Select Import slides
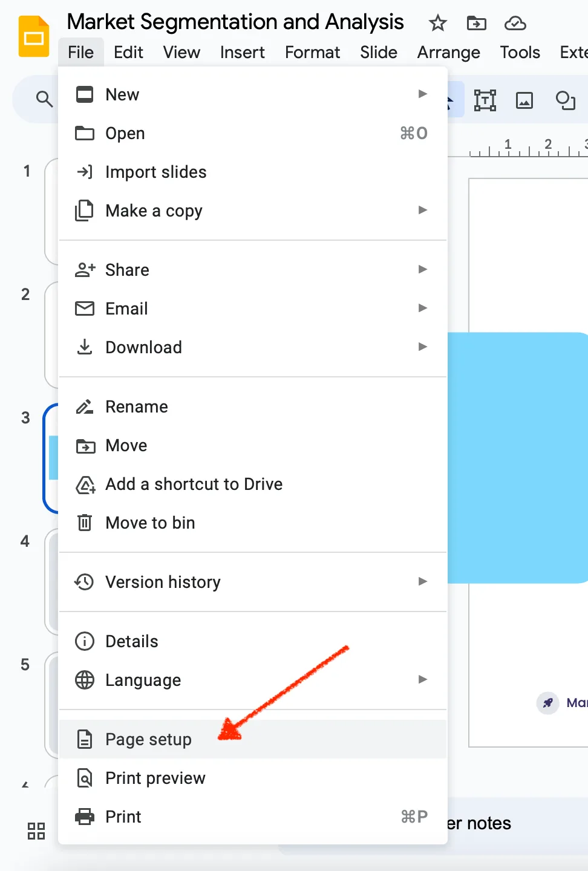 pyautogui.click(x=253, y=172)
